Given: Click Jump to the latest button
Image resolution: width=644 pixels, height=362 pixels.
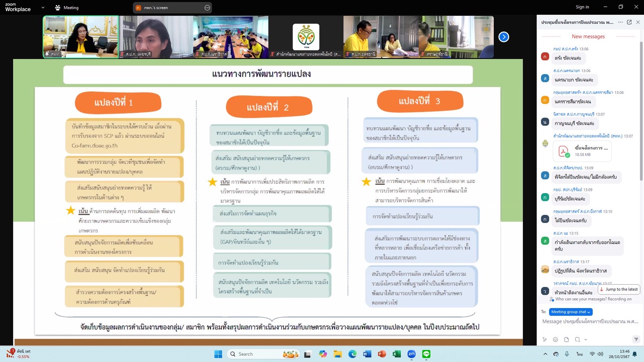Looking at the screenshot, I should click(x=619, y=289).
